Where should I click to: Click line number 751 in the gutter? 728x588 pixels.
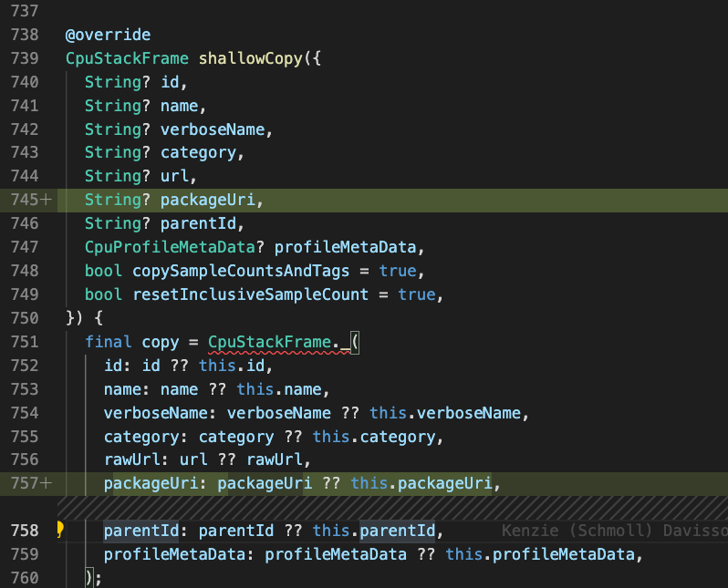(x=25, y=342)
